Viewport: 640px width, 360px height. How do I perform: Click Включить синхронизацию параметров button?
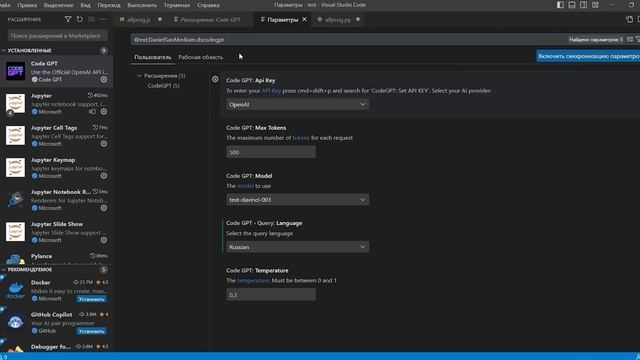588,56
